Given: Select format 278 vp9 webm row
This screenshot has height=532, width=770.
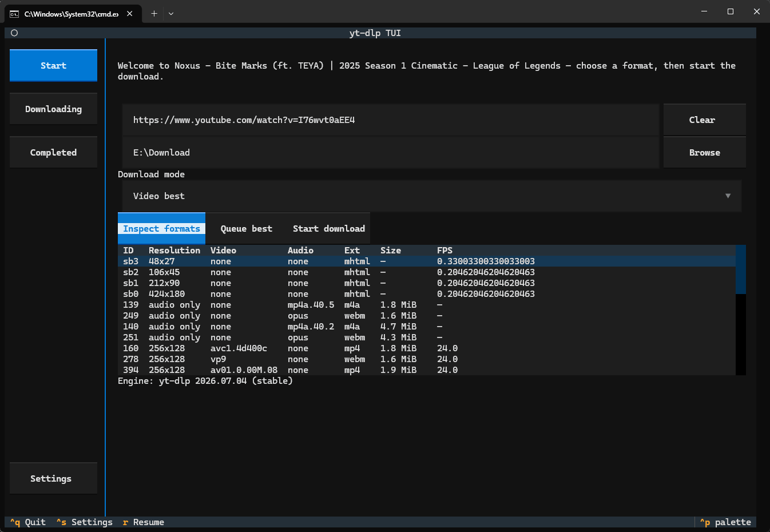Looking at the screenshot, I should tap(427, 359).
